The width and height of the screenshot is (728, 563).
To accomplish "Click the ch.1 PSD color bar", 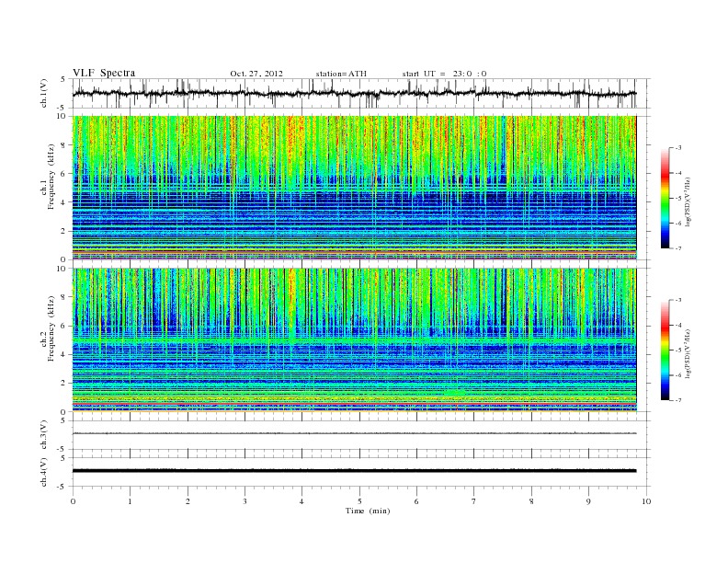I will [665, 198].
